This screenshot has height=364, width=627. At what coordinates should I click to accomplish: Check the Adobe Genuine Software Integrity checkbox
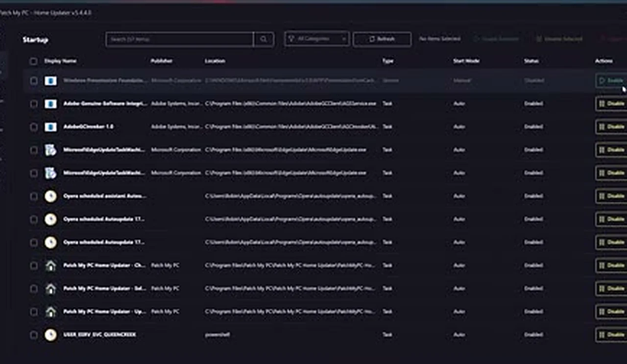pos(33,104)
